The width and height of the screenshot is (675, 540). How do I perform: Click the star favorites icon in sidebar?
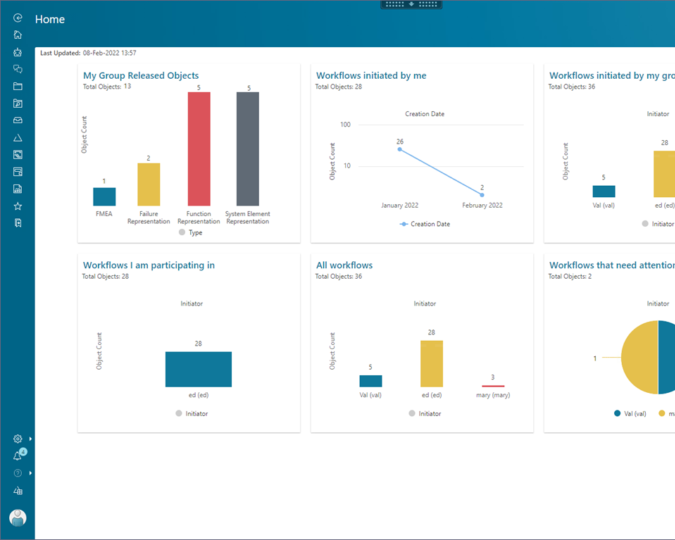coord(17,205)
